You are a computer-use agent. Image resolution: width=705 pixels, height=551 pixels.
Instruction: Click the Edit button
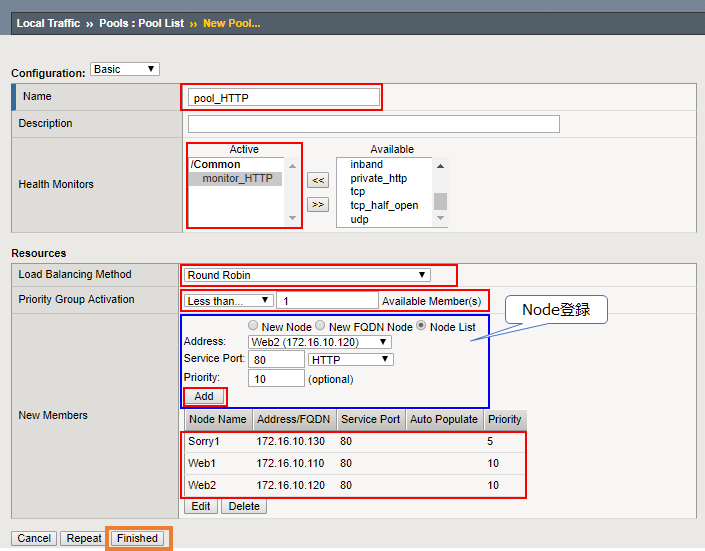tap(201, 506)
